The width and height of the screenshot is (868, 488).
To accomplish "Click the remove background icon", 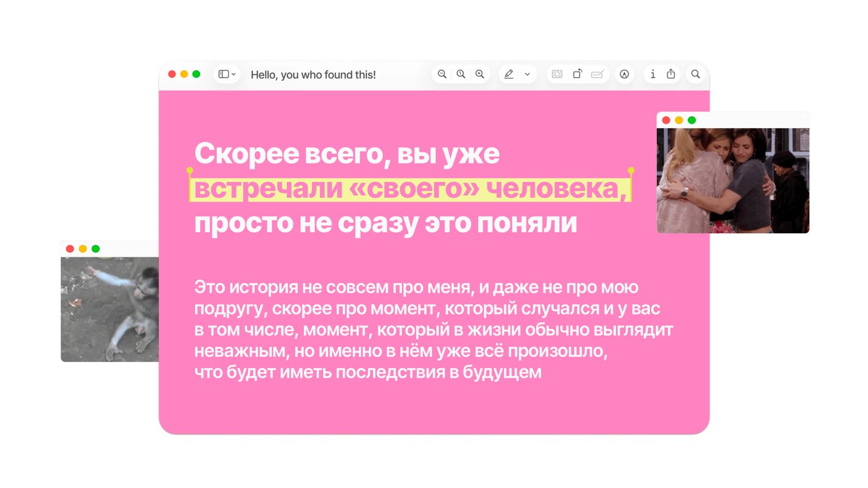I will click(557, 74).
